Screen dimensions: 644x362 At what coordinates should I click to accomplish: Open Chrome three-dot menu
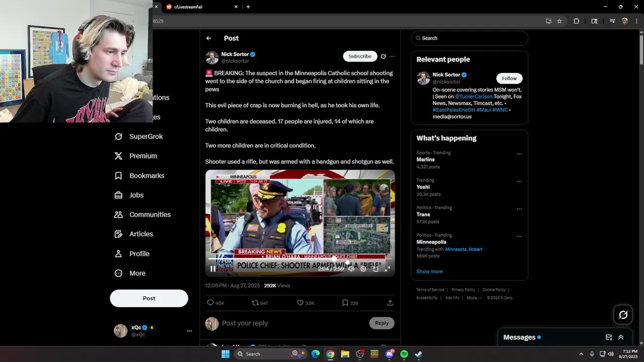click(636, 21)
